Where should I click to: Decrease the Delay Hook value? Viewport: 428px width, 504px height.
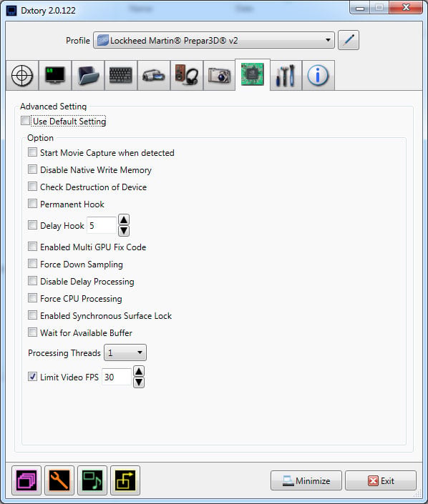click(124, 231)
